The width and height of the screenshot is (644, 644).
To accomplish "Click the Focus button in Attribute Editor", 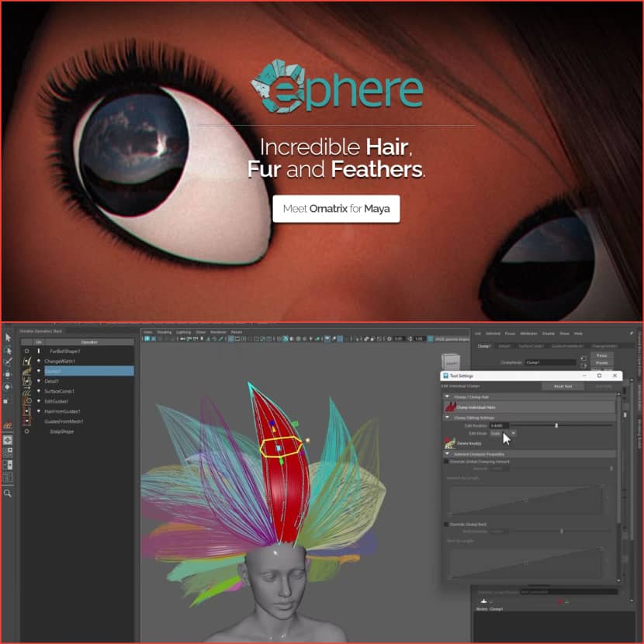I will 601,355.
